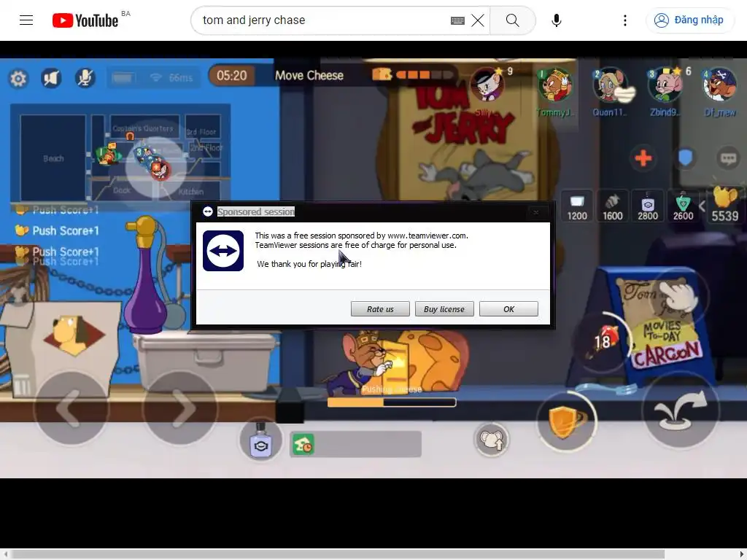Buy the 1200 cost shop item
747x560 pixels.
[x=577, y=206]
